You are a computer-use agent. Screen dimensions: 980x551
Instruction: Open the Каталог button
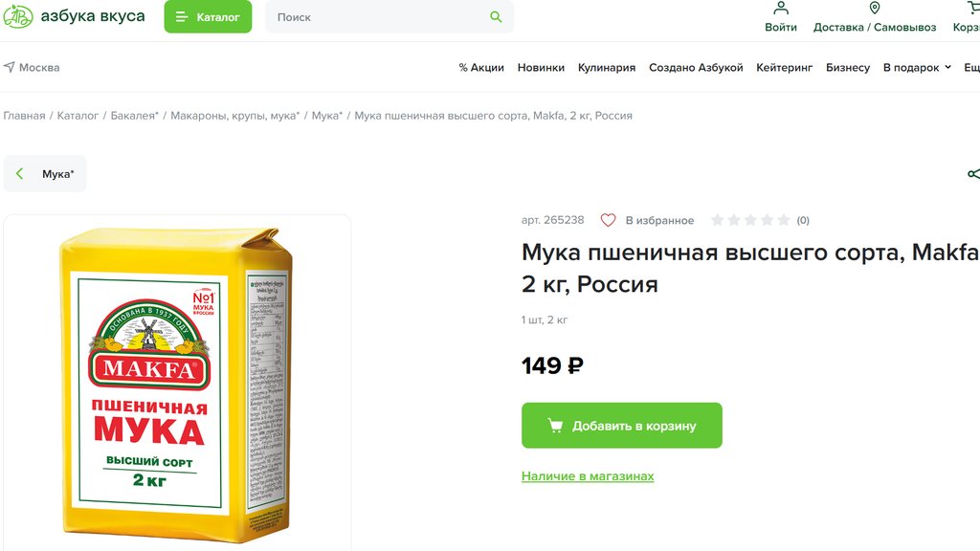click(208, 17)
